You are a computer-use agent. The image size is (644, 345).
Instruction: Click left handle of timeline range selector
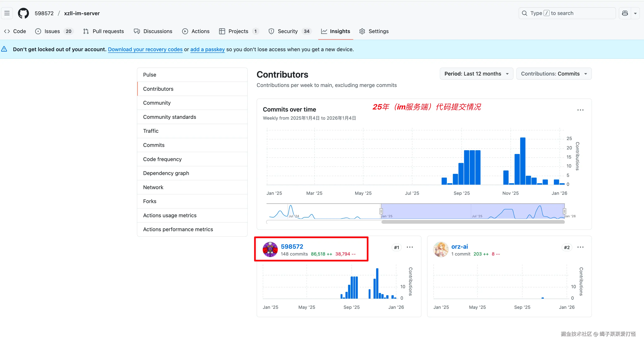coord(381,211)
